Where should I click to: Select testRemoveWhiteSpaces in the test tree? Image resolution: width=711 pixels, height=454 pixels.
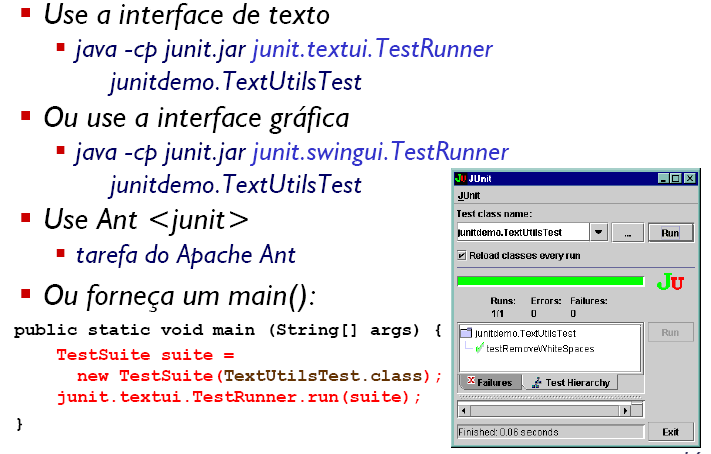pyautogui.click(x=540, y=349)
